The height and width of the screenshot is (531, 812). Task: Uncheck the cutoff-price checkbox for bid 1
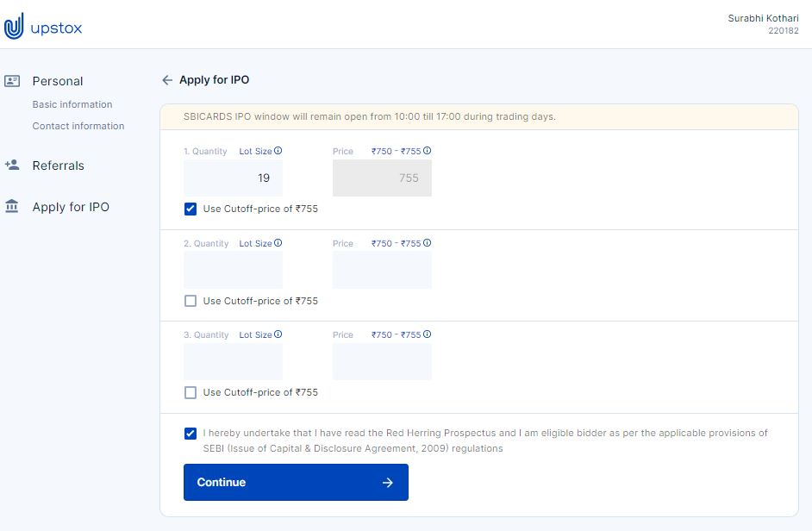191,209
